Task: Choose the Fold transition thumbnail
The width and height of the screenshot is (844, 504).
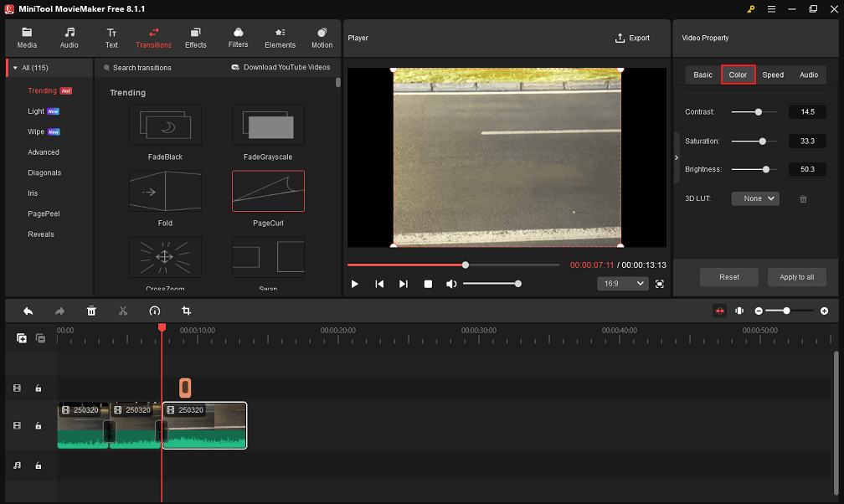Action: click(x=165, y=191)
